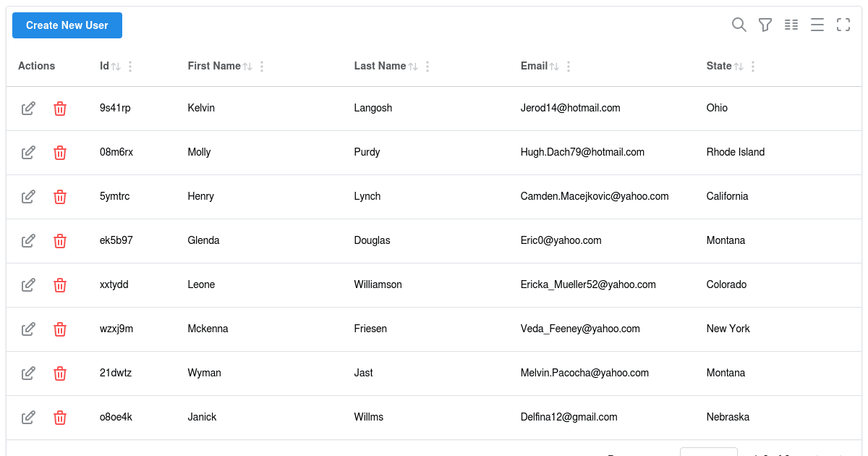Open State column actions menu
Screen dimensions: 868x456
pyautogui.click(x=753, y=67)
